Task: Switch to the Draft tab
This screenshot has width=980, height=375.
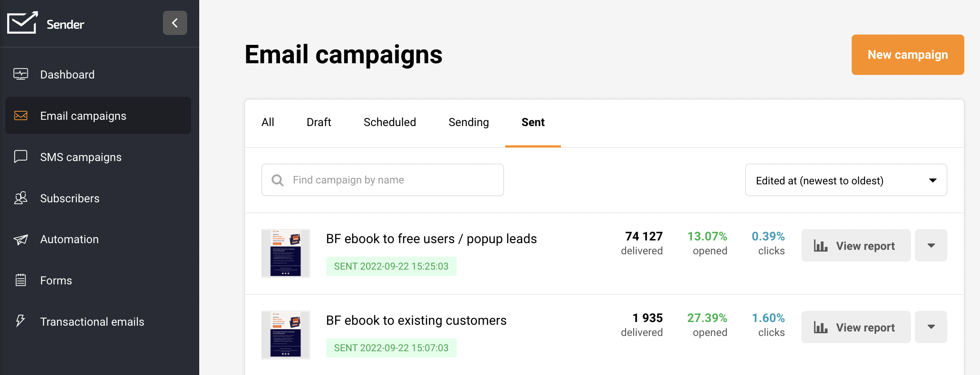Action: pyautogui.click(x=319, y=122)
